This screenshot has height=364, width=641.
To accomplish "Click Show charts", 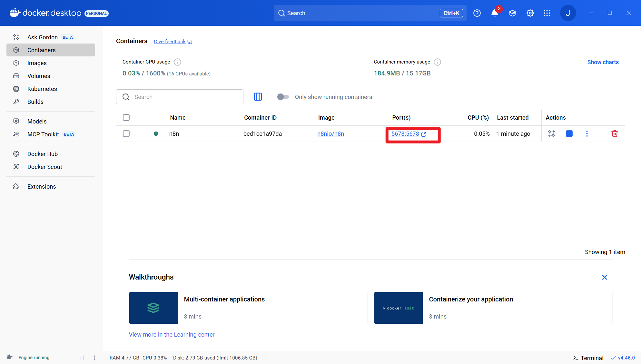I will coord(603,62).
